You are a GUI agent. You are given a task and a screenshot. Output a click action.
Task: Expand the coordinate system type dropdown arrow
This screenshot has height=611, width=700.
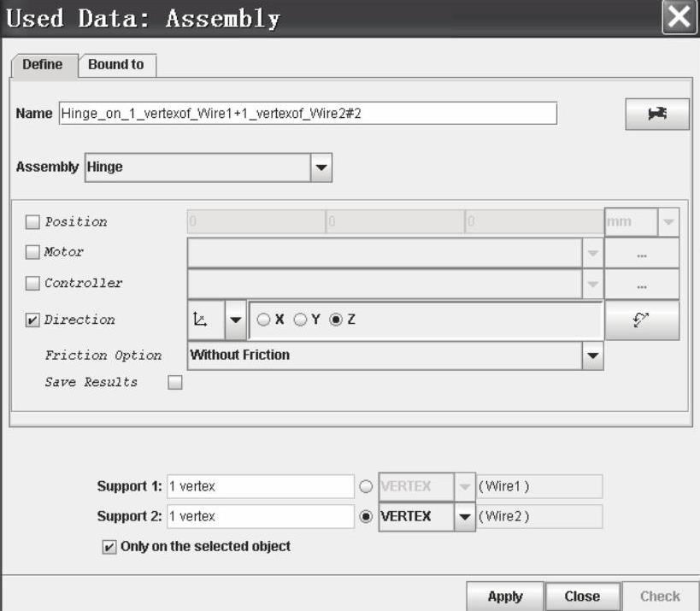click(x=234, y=320)
